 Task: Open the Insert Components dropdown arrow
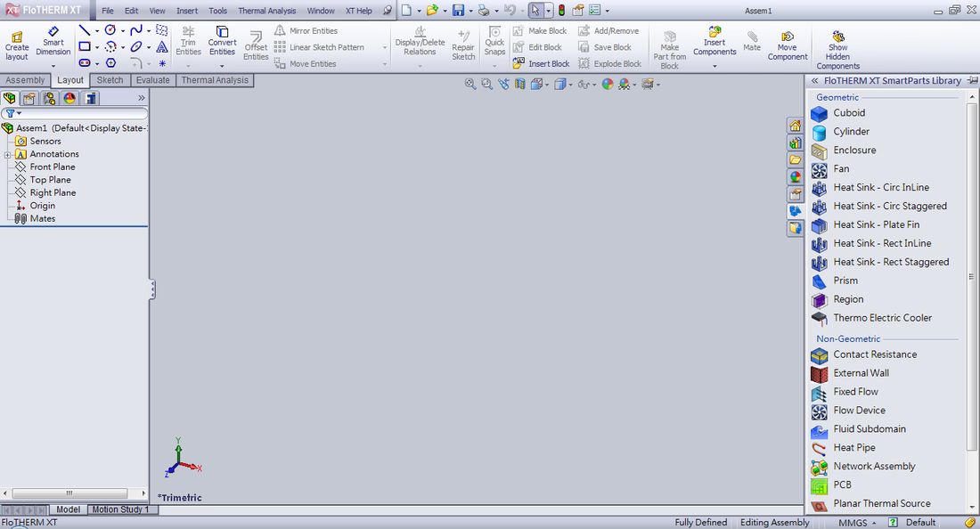click(x=715, y=65)
